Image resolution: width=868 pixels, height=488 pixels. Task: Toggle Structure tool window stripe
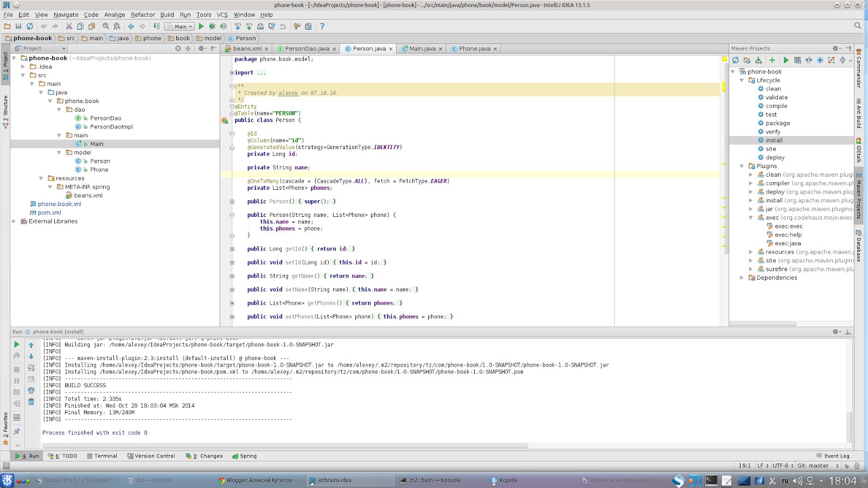pos(5,112)
